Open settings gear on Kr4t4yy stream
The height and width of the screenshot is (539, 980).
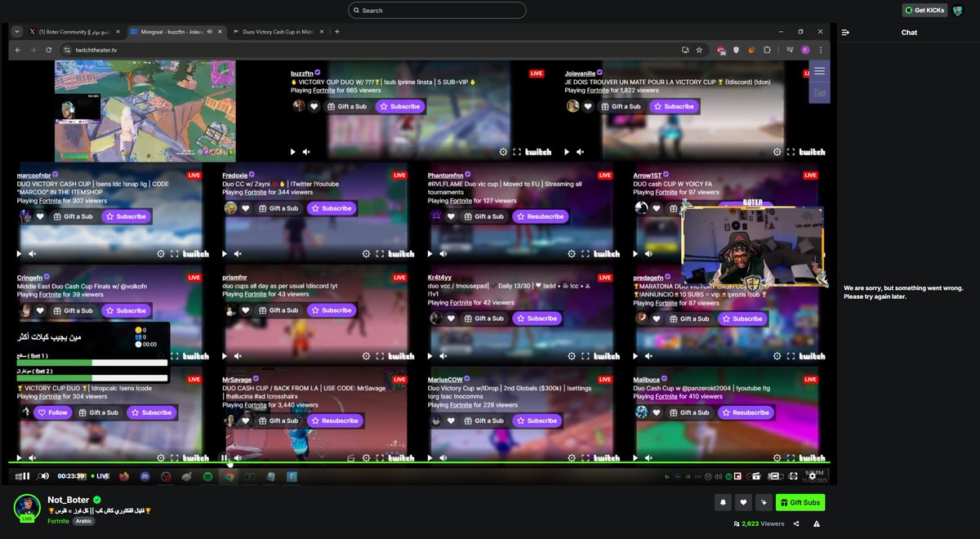[572, 356]
